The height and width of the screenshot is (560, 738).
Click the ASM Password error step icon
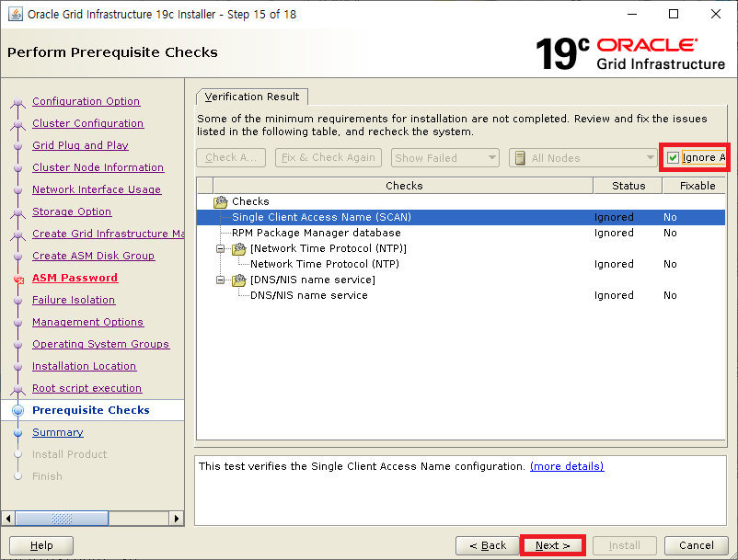[18, 279]
